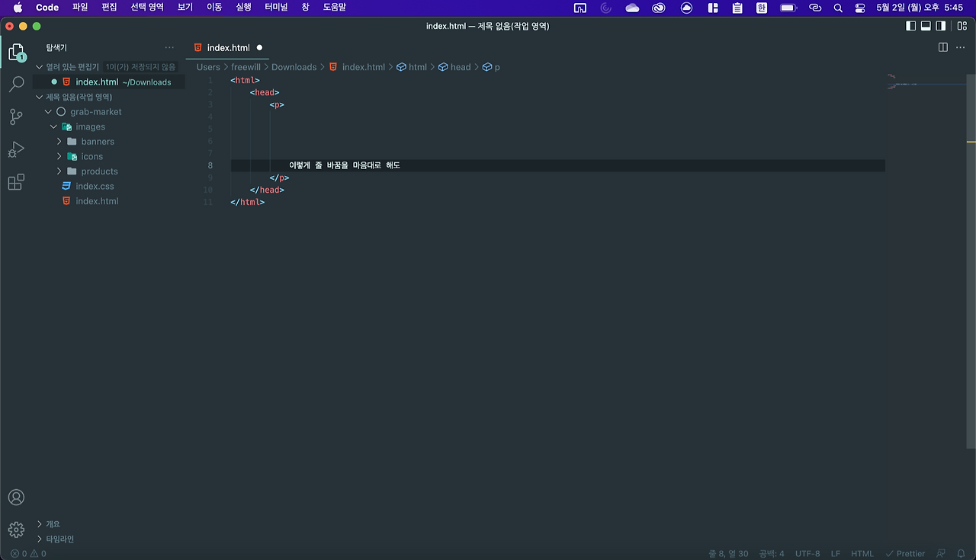Click the UTF-8 encoding indicator

(807, 553)
